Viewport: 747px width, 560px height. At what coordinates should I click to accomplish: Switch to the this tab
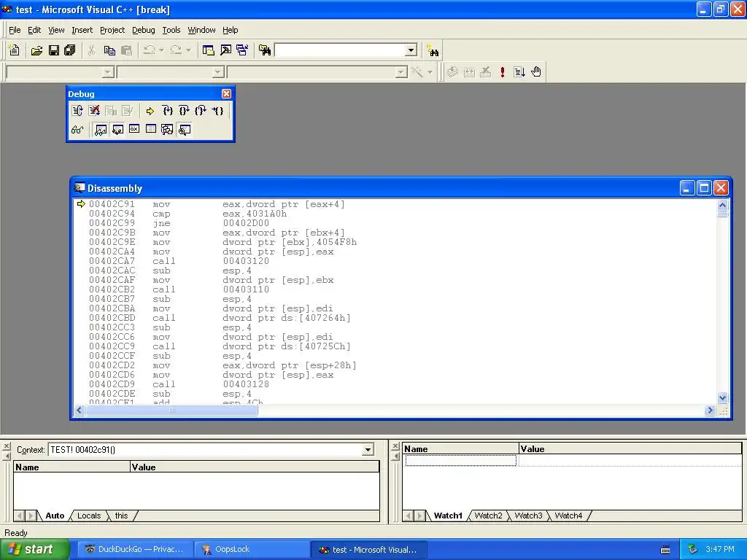pyautogui.click(x=122, y=516)
